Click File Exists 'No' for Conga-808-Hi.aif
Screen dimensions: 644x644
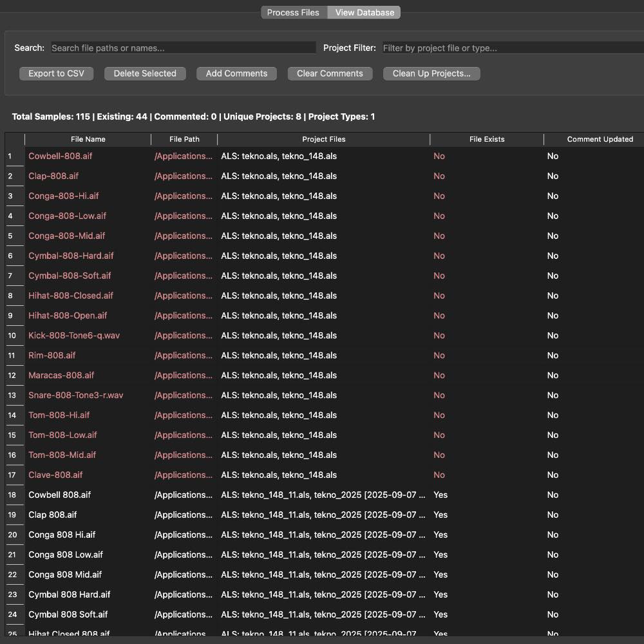pos(439,196)
